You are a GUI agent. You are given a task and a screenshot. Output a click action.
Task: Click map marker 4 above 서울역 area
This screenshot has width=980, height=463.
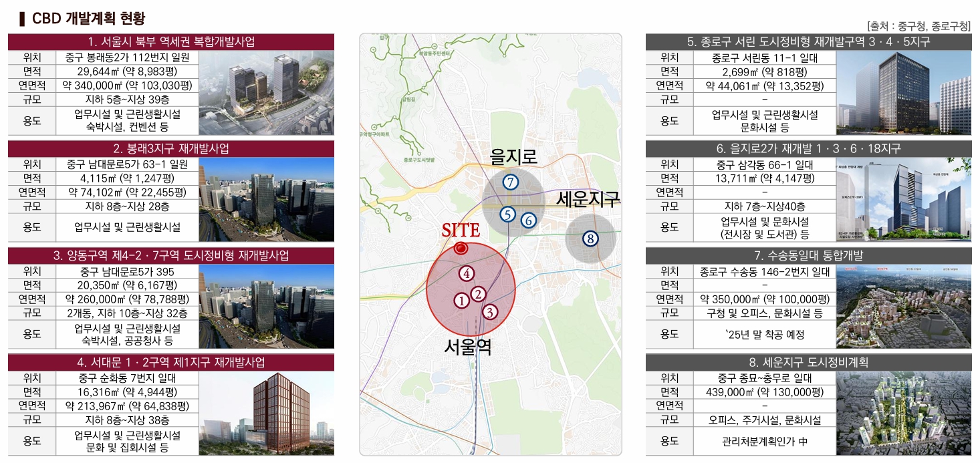click(x=465, y=273)
